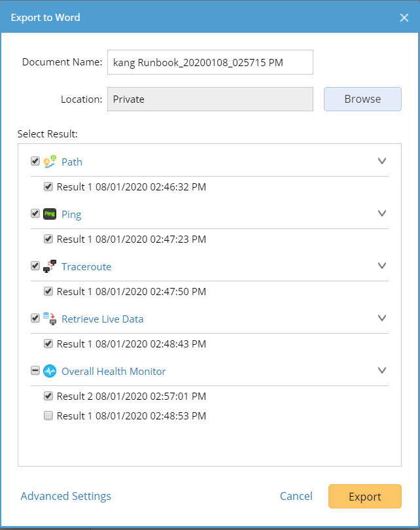Viewport: 420px width, 530px height.
Task: Click the Traceroute icon
Action: 50,266
